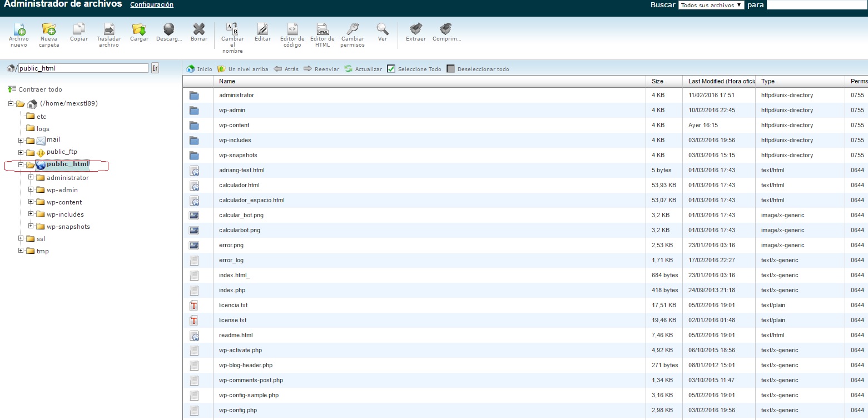Click Deseleccionar todo

coord(478,69)
